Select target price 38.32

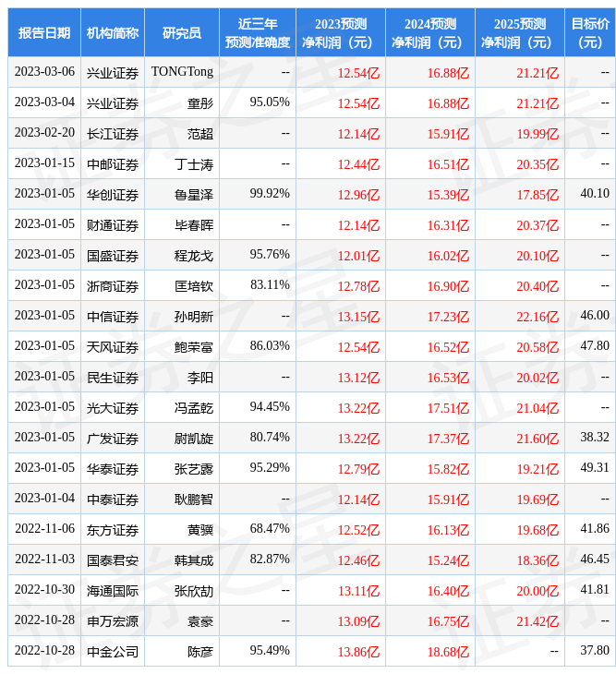click(x=595, y=438)
